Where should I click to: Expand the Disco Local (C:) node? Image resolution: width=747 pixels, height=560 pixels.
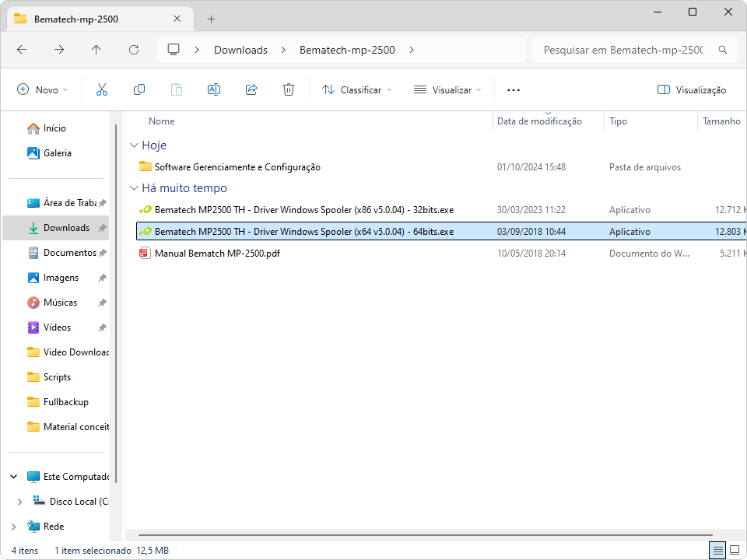click(x=19, y=502)
